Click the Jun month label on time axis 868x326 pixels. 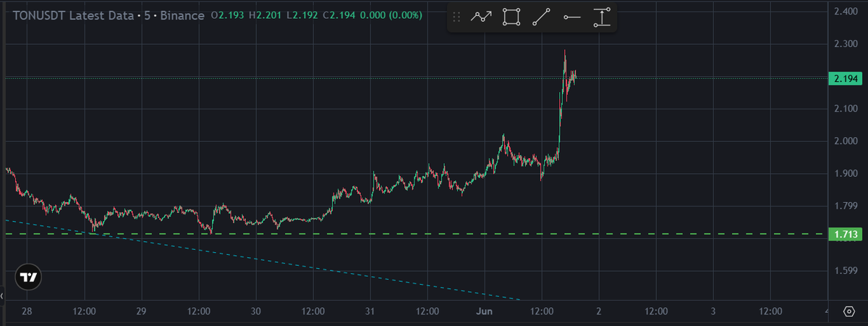(485, 312)
